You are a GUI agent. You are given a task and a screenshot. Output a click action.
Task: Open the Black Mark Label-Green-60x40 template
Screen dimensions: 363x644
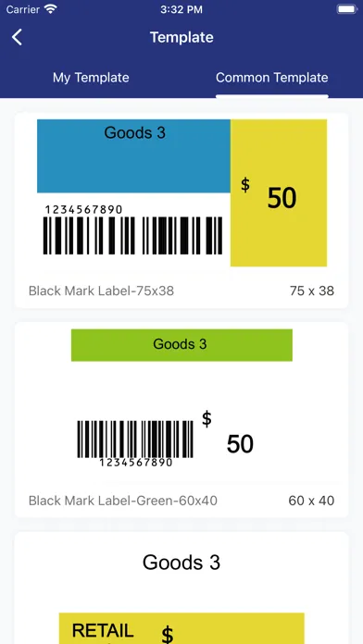181,420
